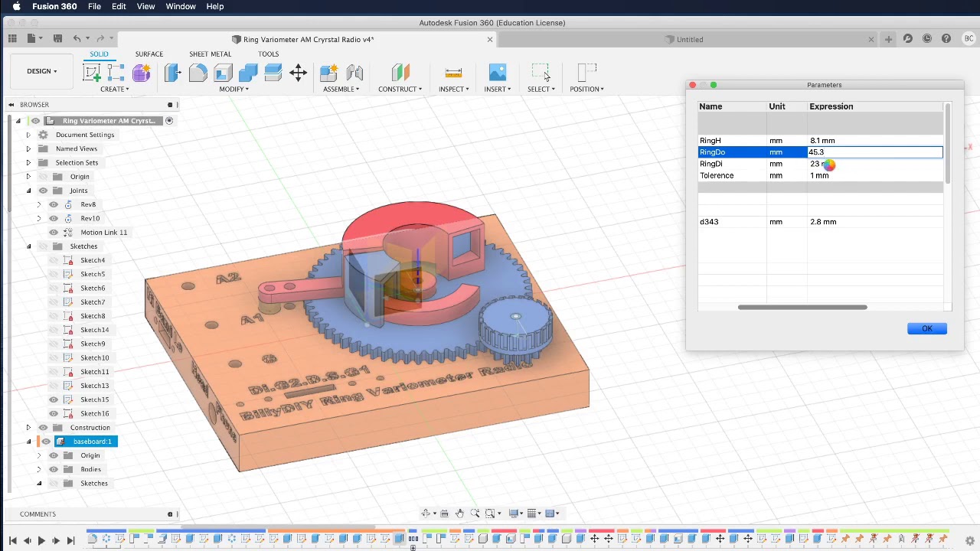Click OK in Parameters dialog
The height and width of the screenshot is (551, 980).
coord(927,328)
